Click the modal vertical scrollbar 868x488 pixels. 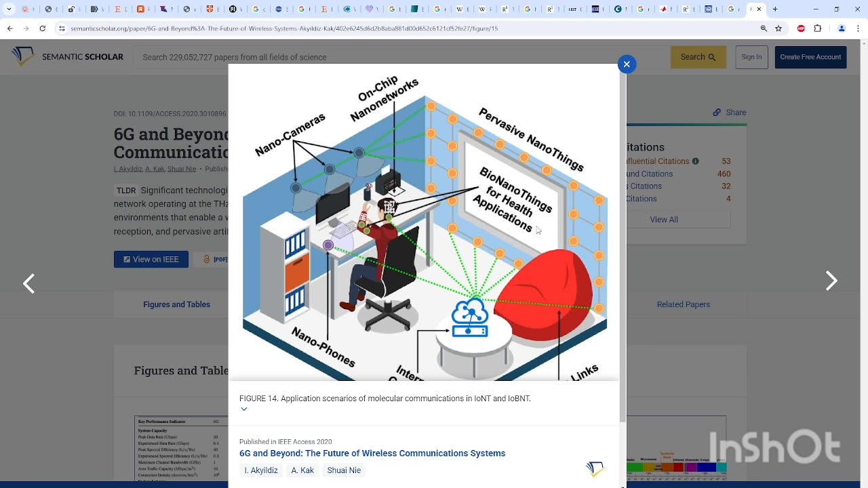coord(623,244)
